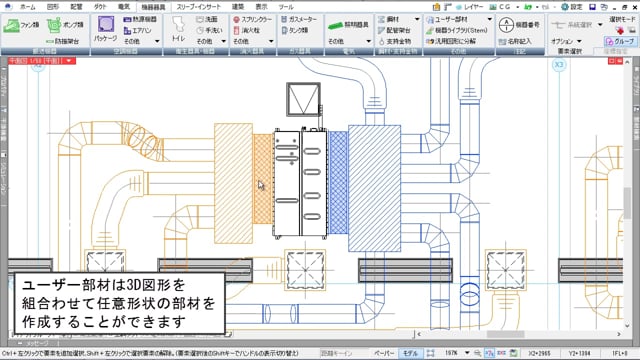Switch to モデル model view toggle

tap(410, 353)
